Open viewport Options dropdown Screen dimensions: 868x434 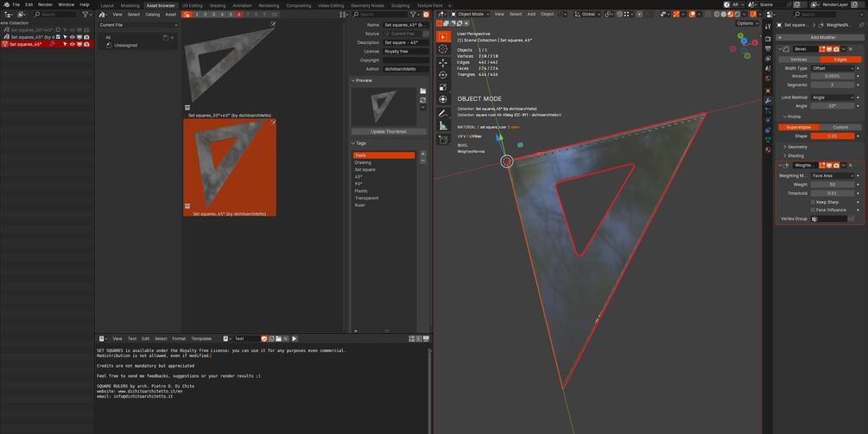(x=747, y=23)
